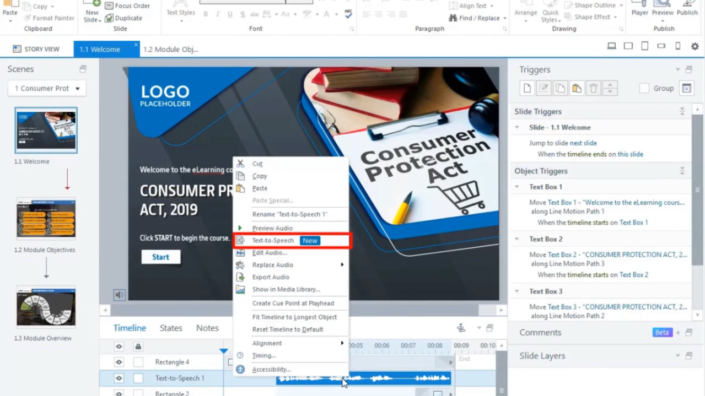Undock the Scenes panel
The height and width of the screenshot is (396, 705).
point(83,69)
